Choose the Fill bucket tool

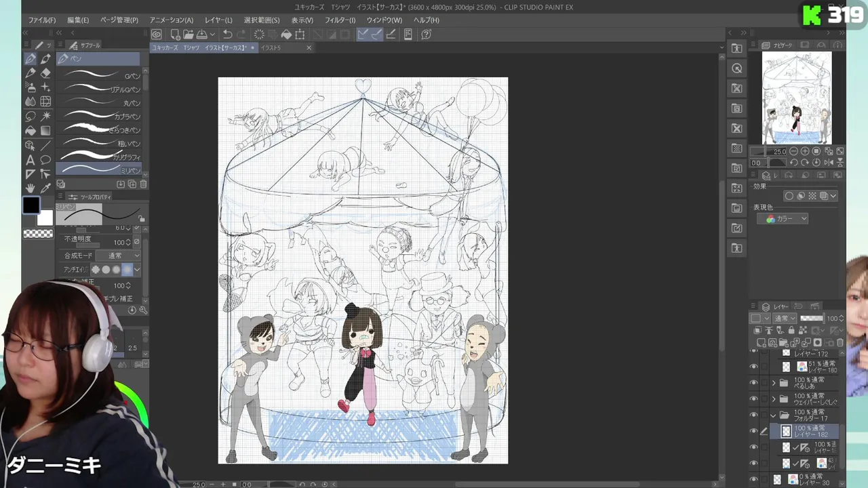31,130
